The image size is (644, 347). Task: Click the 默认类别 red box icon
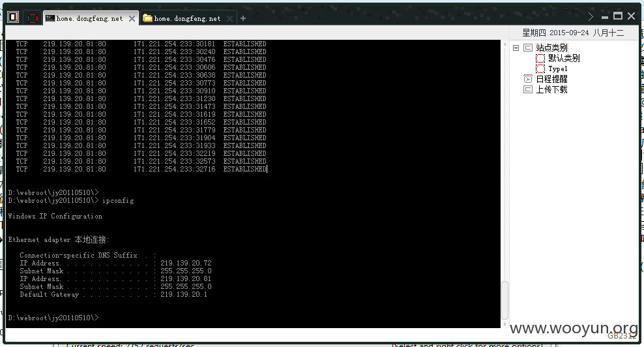[x=540, y=59]
